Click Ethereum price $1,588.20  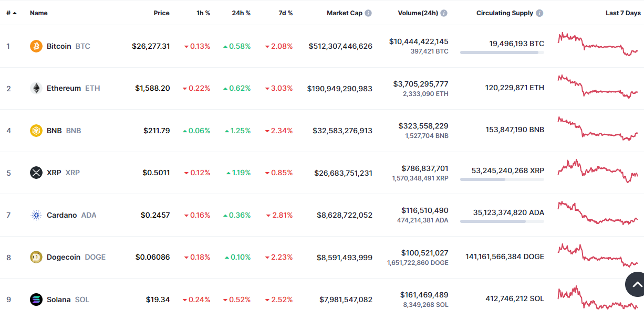coord(152,88)
